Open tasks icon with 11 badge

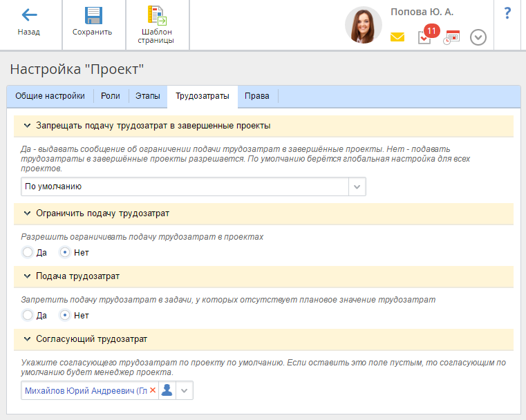(424, 37)
